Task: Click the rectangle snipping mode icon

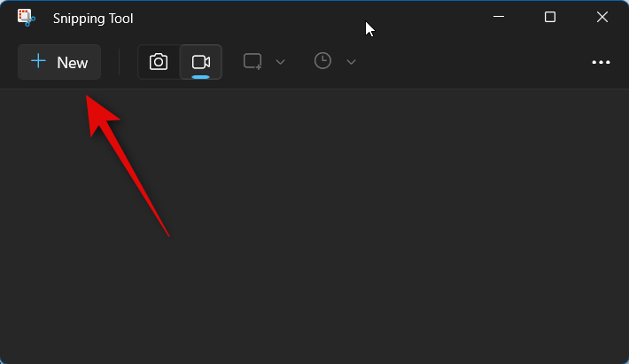Action: [x=252, y=62]
